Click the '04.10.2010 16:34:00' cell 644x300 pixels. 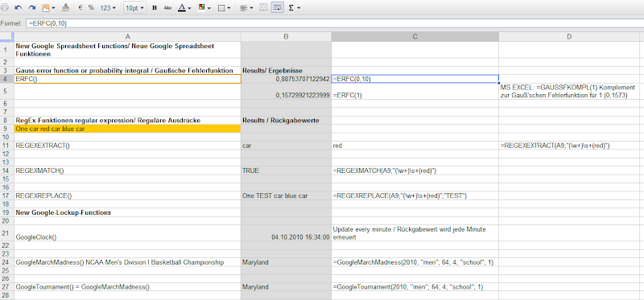click(286, 232)
